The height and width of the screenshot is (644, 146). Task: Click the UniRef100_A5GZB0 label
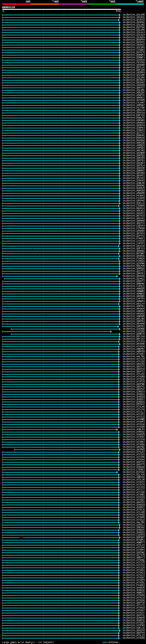click(x=133, y=93)
